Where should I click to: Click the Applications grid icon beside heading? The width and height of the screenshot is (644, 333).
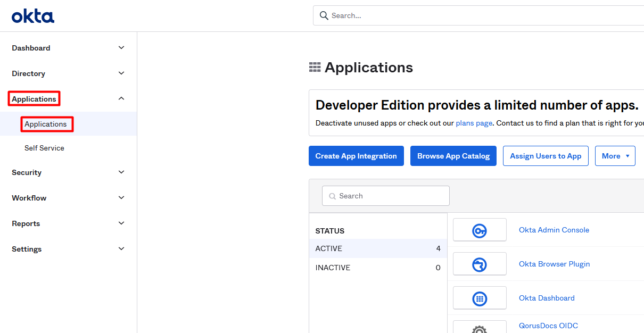point(315,68)
